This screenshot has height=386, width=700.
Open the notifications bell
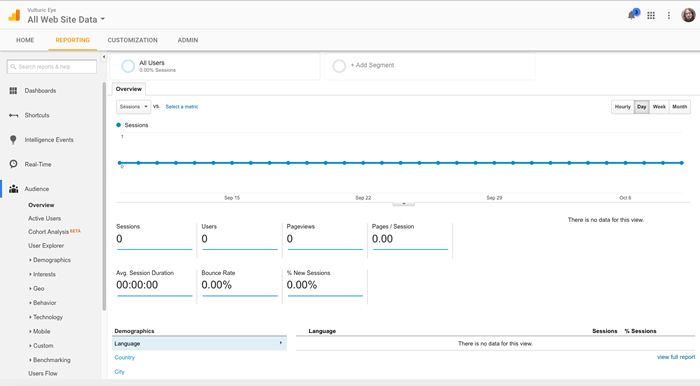tap(632, 15)
